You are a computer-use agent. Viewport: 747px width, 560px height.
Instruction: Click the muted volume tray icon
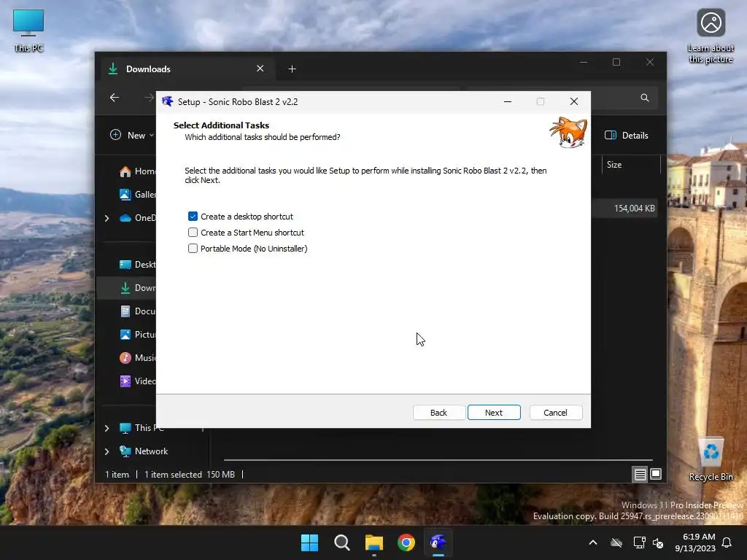[658, 542]
